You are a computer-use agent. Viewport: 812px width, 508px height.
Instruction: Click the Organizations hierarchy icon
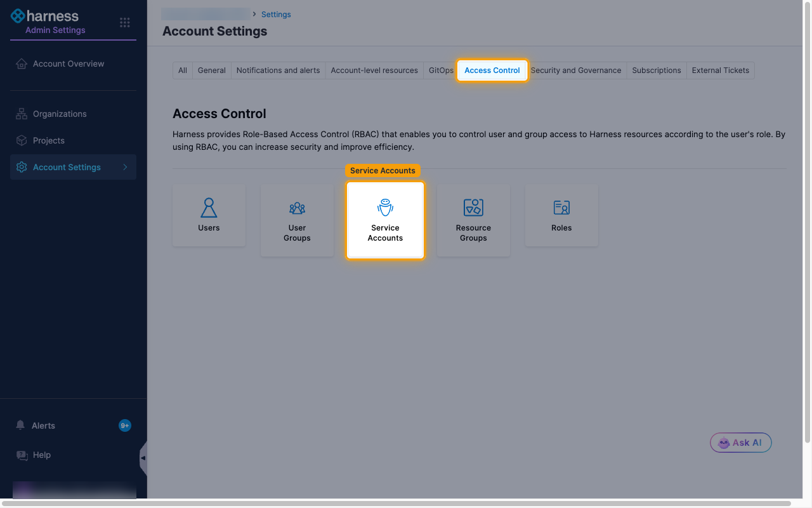(22, 114)
